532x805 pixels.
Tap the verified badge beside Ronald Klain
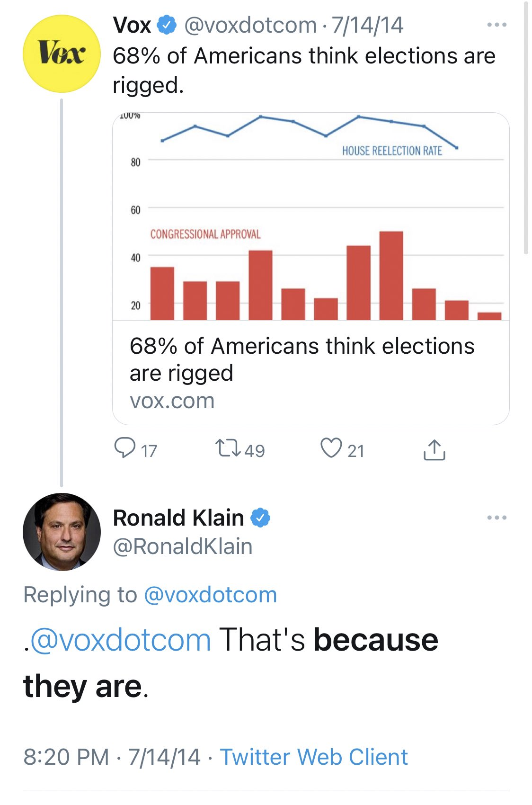(x=260, y=518)
